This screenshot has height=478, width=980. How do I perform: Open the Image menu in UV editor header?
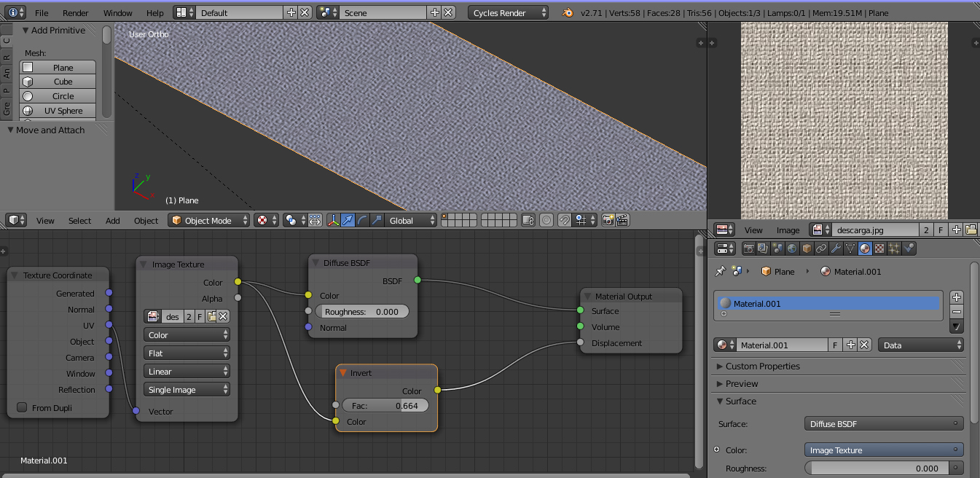[x=788, y=230]
